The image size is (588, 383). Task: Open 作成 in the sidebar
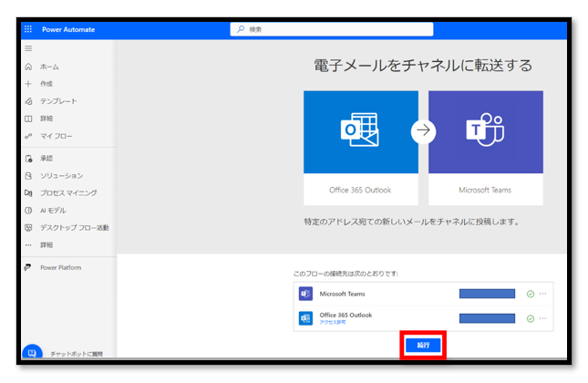(x=46, y=84)
